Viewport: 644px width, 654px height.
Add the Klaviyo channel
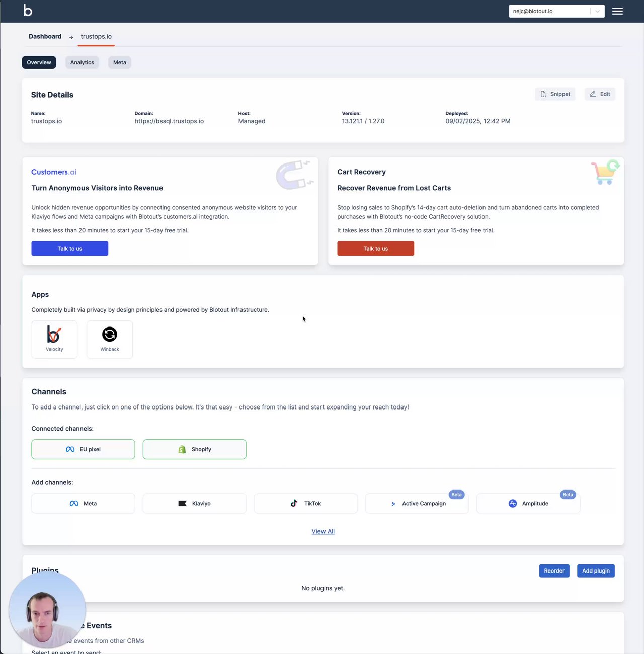[x=195, y=503]
